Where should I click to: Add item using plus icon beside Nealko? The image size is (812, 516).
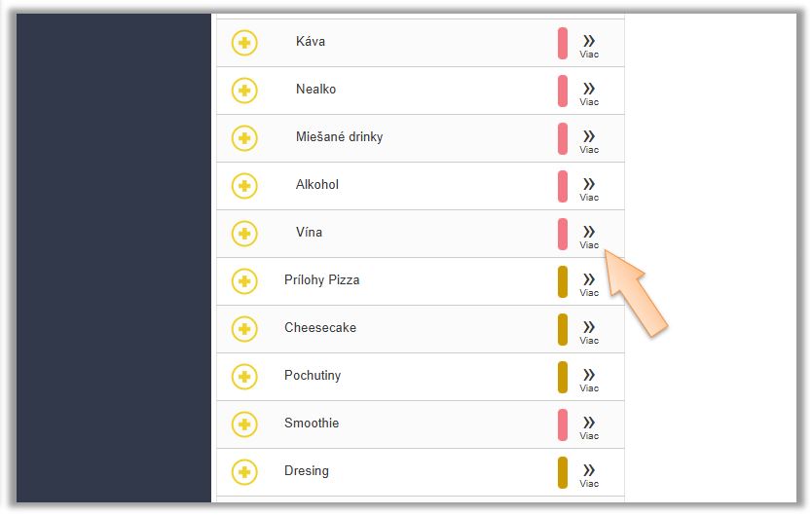pos(244,91)
